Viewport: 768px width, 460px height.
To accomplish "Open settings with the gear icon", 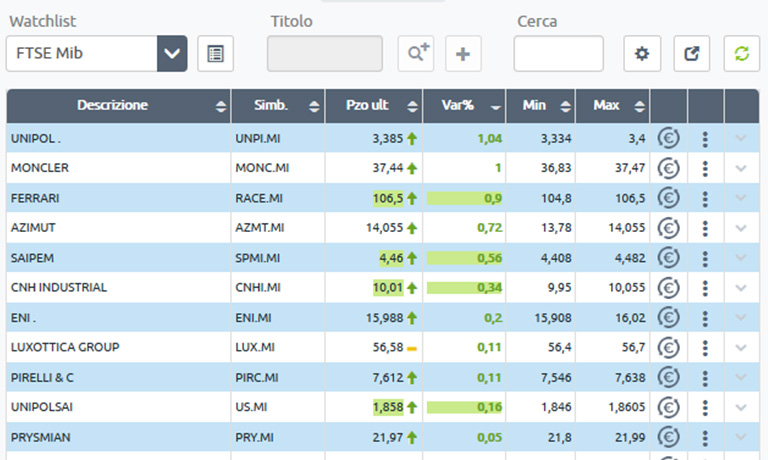I will (642, 53).
